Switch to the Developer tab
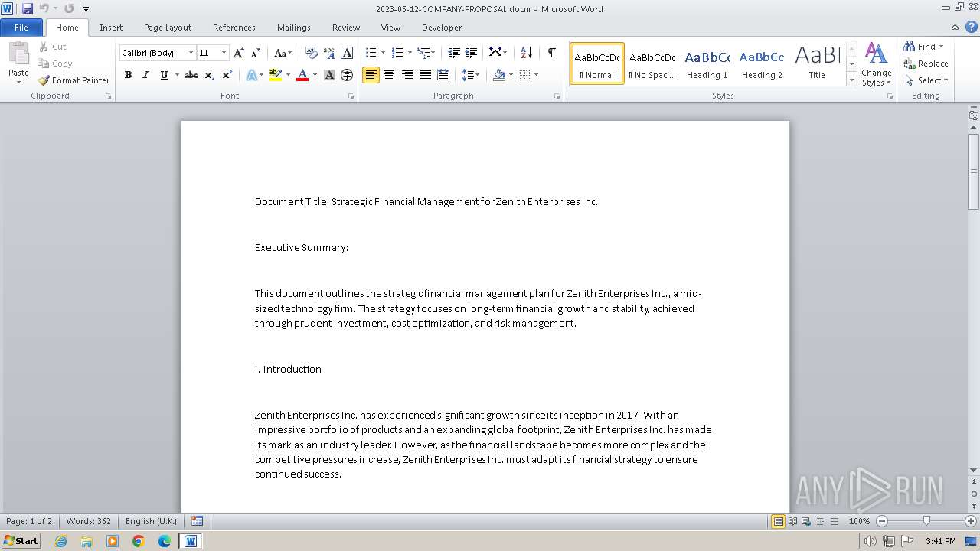Screen dimensions: 980x551 [442, 28]
